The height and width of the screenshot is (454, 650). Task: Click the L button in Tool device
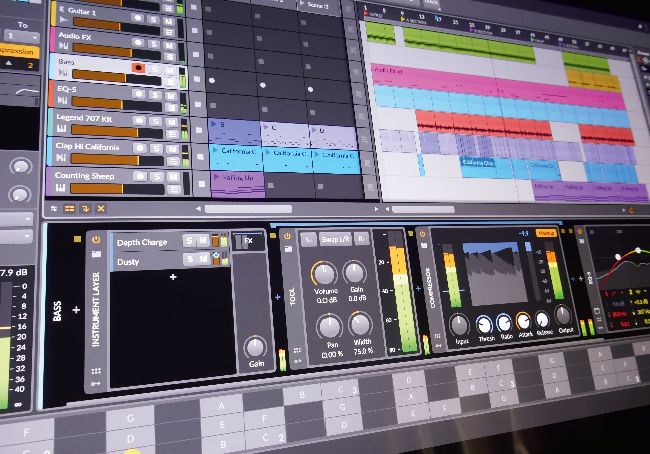[x=308, y=240]
